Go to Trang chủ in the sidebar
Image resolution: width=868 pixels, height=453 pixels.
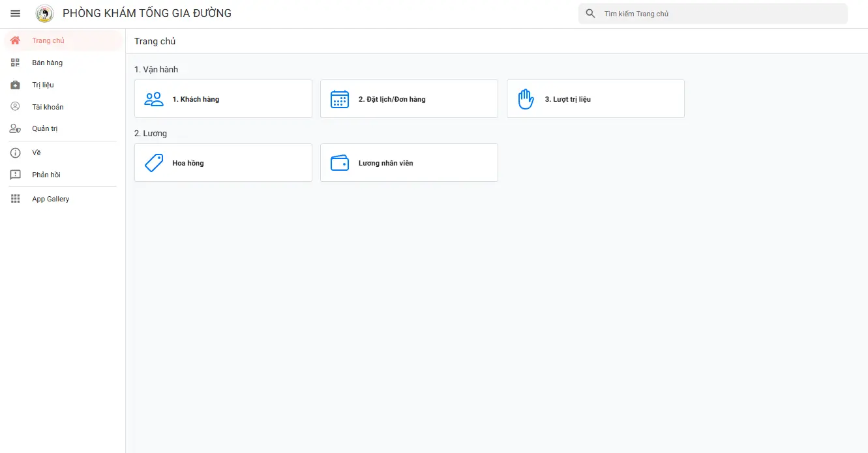coord(63,40)
